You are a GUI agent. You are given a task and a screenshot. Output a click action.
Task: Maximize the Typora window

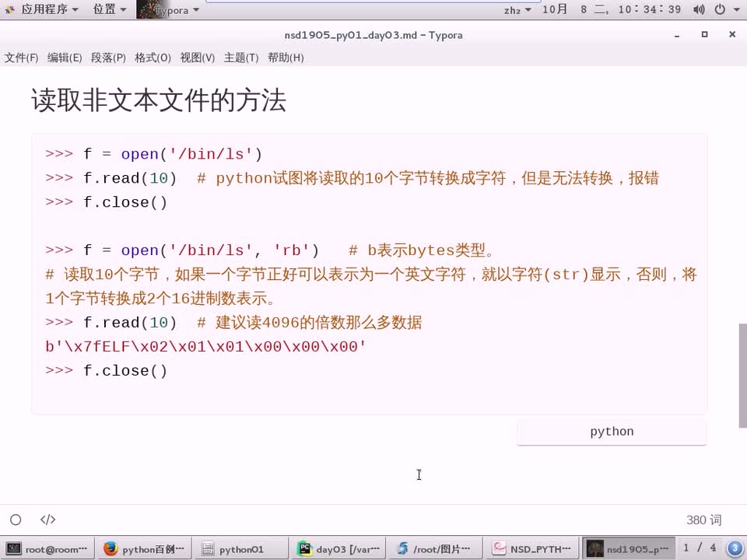(705, 34)
